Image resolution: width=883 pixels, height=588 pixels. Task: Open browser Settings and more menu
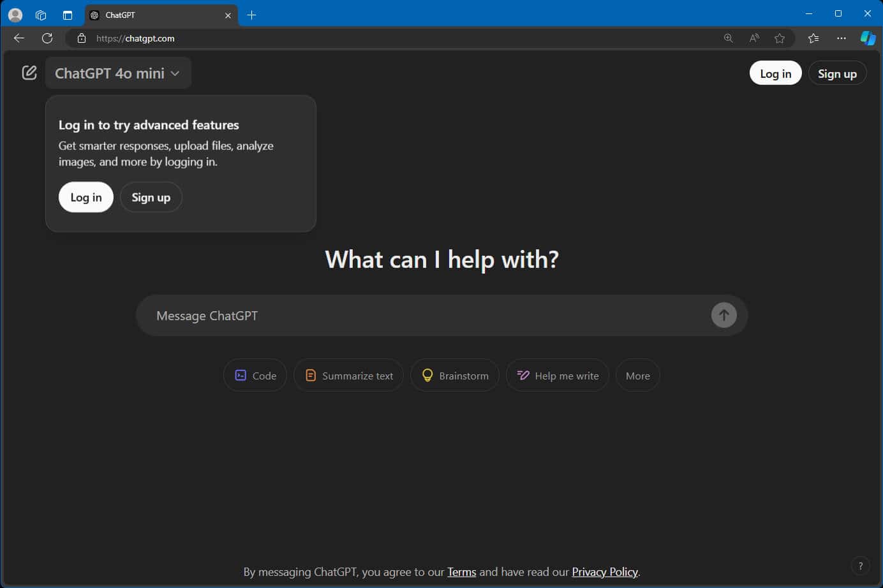842,38
